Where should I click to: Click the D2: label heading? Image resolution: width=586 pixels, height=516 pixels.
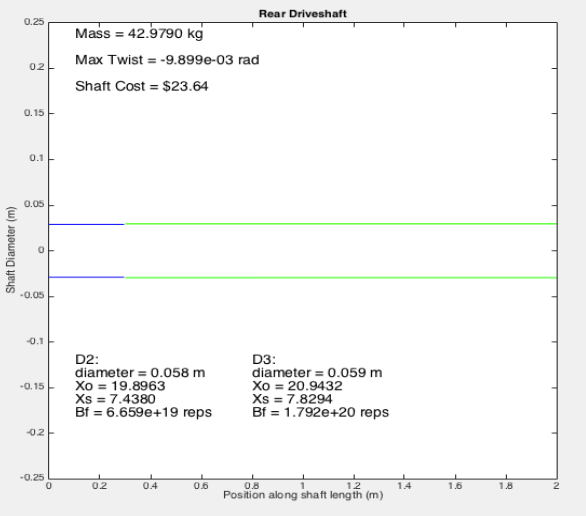tap(87, 359)
